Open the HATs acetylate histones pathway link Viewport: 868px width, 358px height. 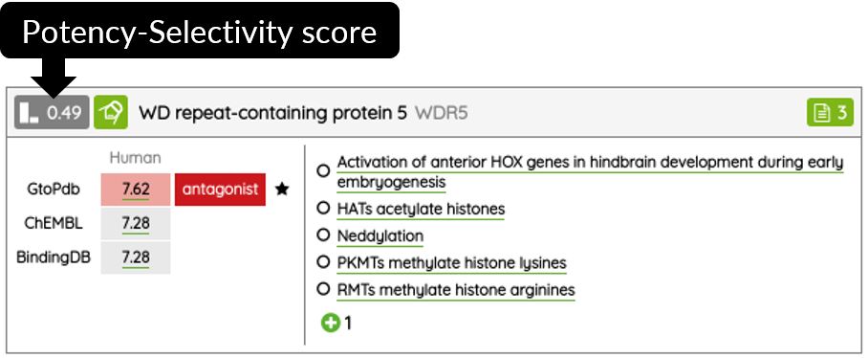[422, 209]
